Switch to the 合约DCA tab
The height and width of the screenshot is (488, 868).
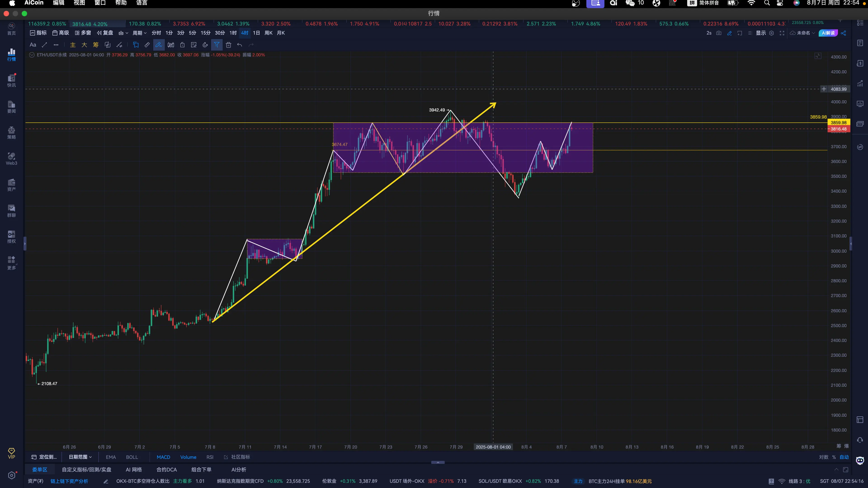pos(166,469)
